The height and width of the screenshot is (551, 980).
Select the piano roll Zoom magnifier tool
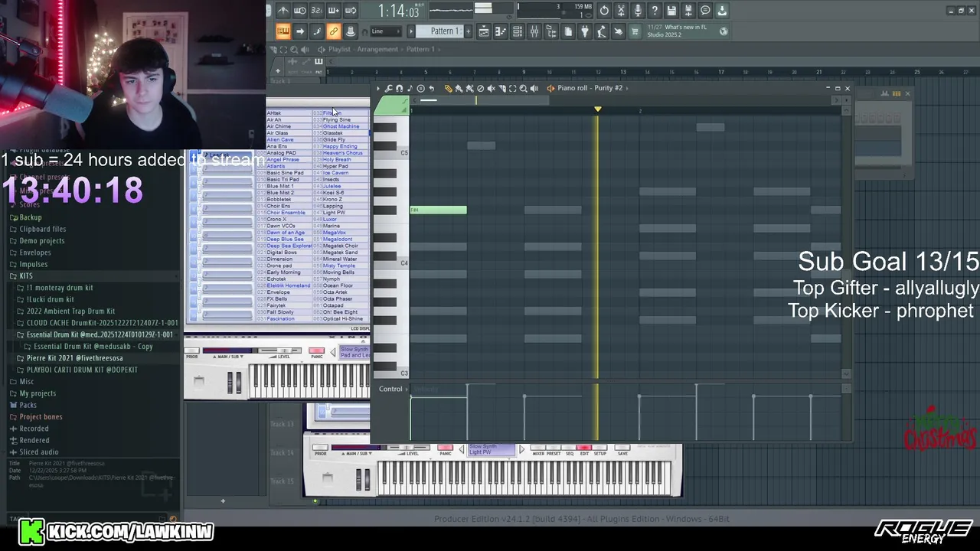point(523,89)
